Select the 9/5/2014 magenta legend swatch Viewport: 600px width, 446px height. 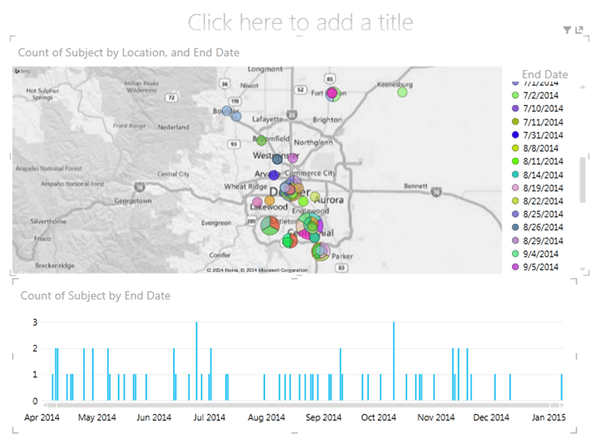click(515, 267)
